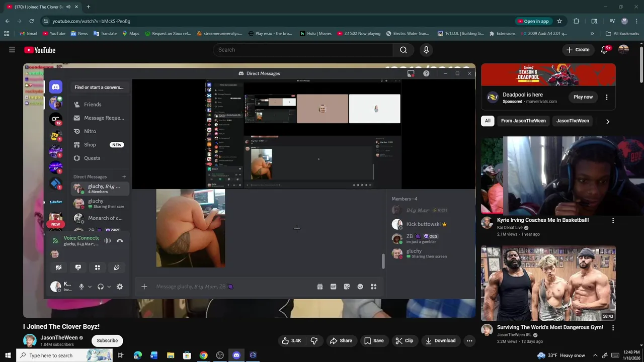This screenshot has width=644, height=362.
Task: Open Word from the taskbar
Action: coord(154,355)
